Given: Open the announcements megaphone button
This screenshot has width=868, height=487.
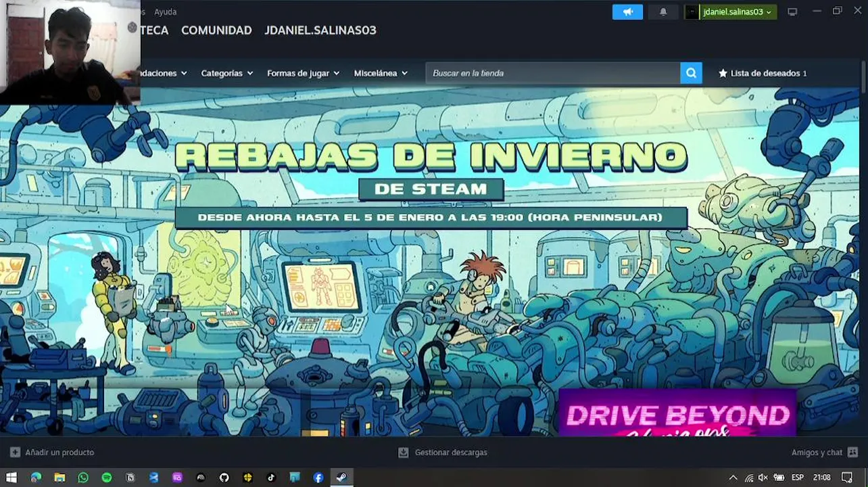Looking at the screenshot, I should [627, 12].
